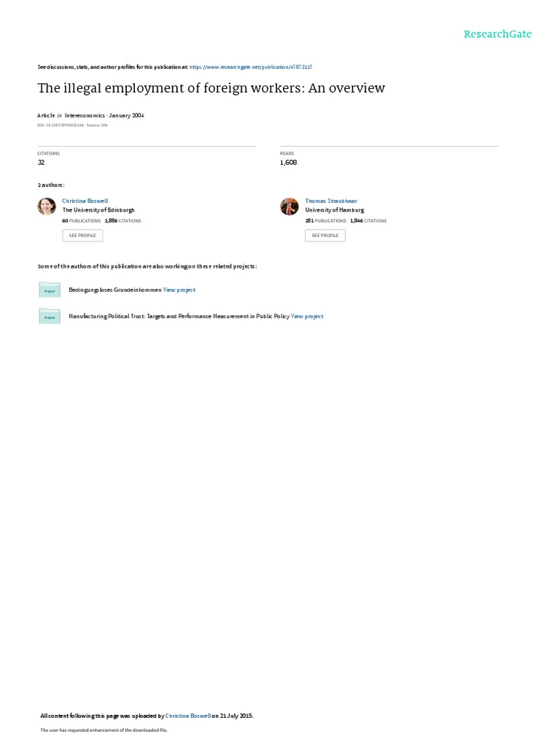The image size is (560, 747).
Task: Open Christina Boswell author name link
Action: point(85,201)
